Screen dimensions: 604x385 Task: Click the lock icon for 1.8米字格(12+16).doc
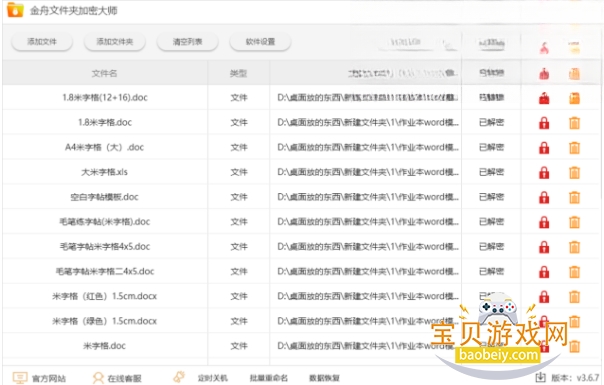[544, 98]
